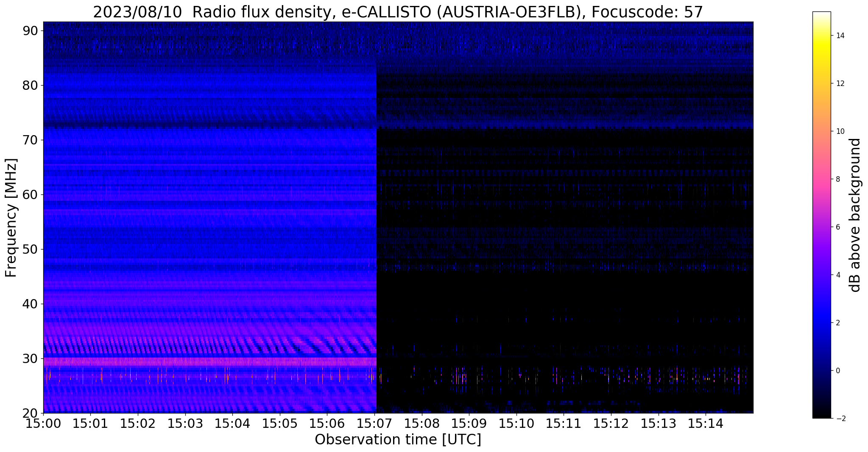Click the 15:14 time tick label

pos(706,423)
